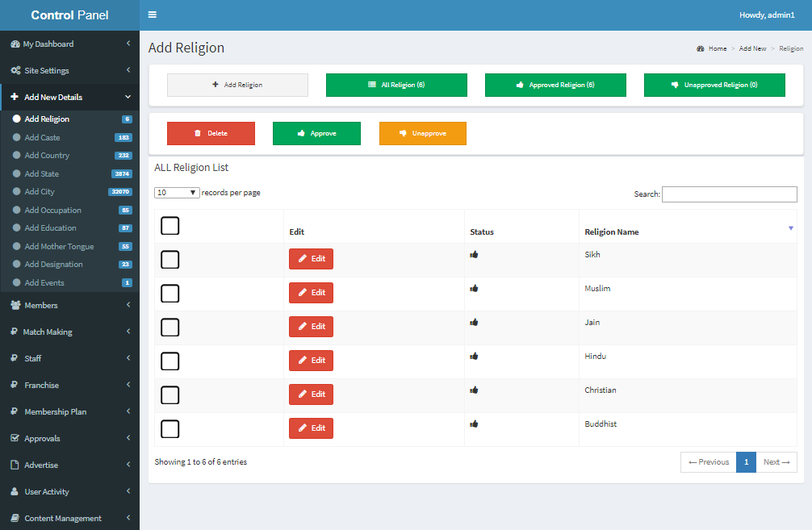Click the orange Unapprove button
The height and width of the screenshot is (530, 812).
click(423, 134)
